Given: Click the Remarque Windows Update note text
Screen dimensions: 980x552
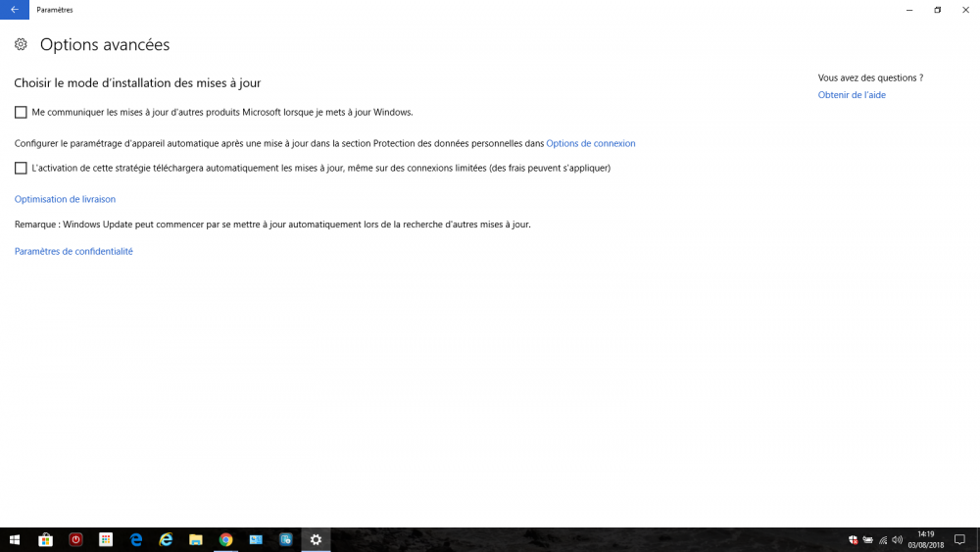Looking at the screenshot, I should pos(272,224).
